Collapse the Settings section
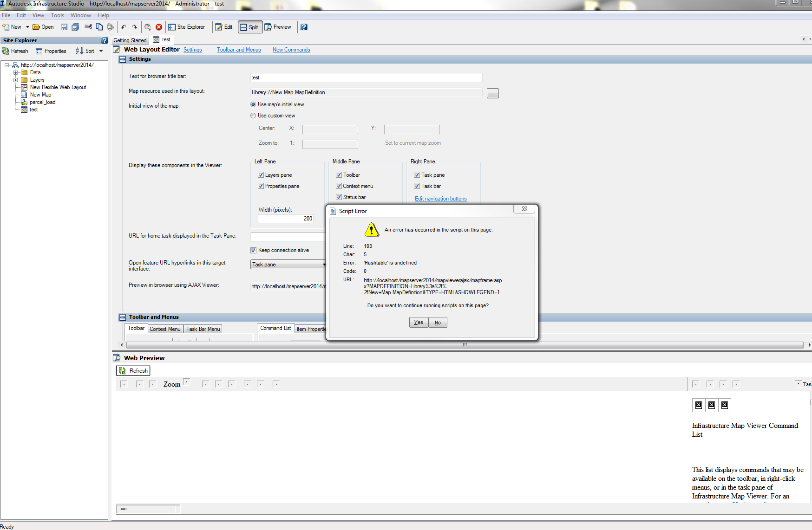 click(x=123, y=59)
